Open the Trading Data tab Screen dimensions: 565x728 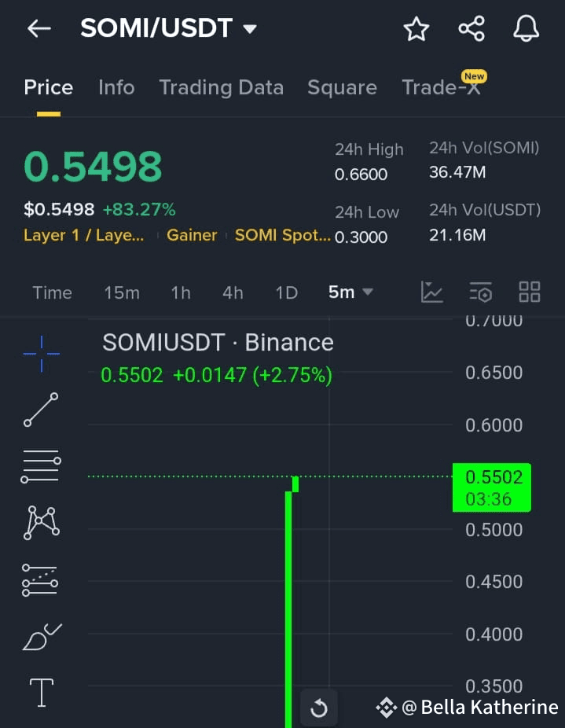(x=222, y=87)
